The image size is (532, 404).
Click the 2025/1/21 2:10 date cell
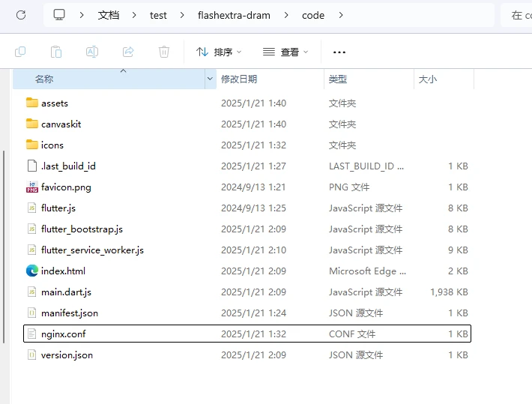[253, 250]
